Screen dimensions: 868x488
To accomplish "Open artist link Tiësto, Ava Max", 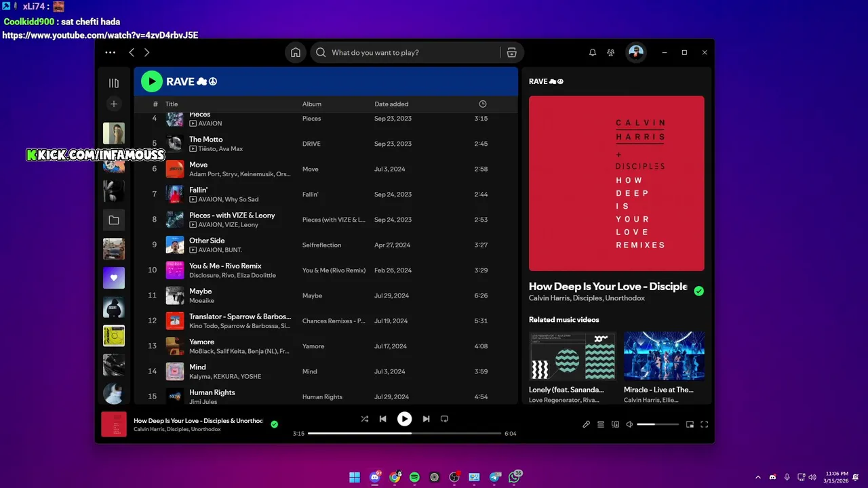I will (220, 148).
